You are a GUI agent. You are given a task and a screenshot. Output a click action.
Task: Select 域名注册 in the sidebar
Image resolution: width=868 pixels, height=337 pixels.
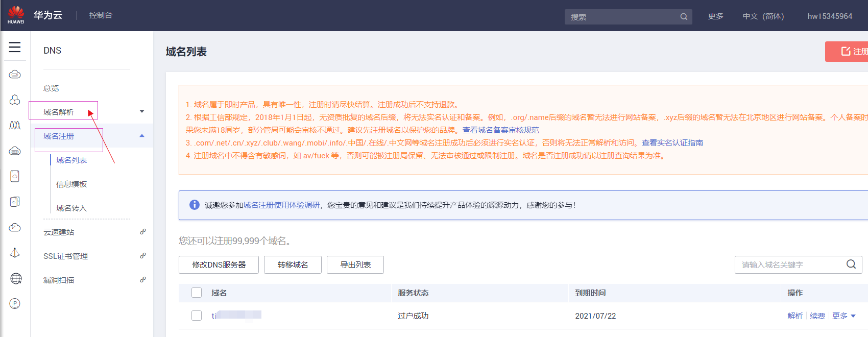(x=59, y=136)
